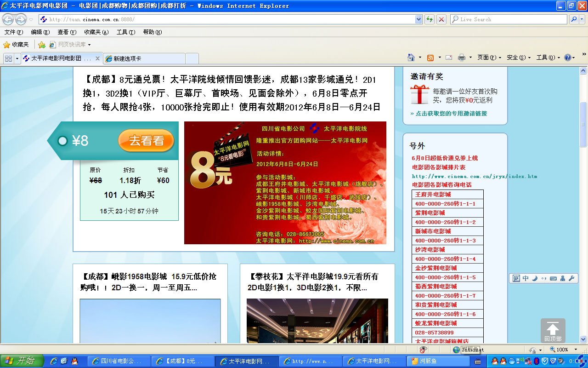
Task: Open the 帮助(H) menu
Action: click(x=152, y=32)
